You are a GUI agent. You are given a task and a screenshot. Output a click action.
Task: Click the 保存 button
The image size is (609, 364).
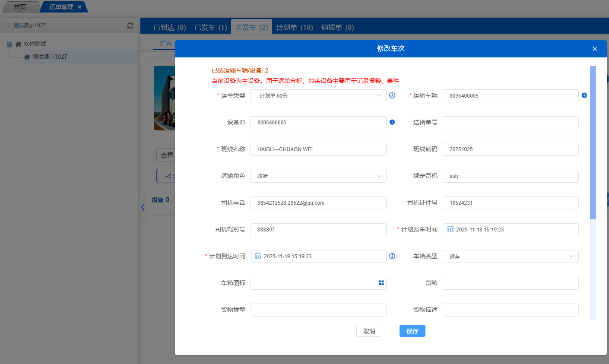pos(412,331)
